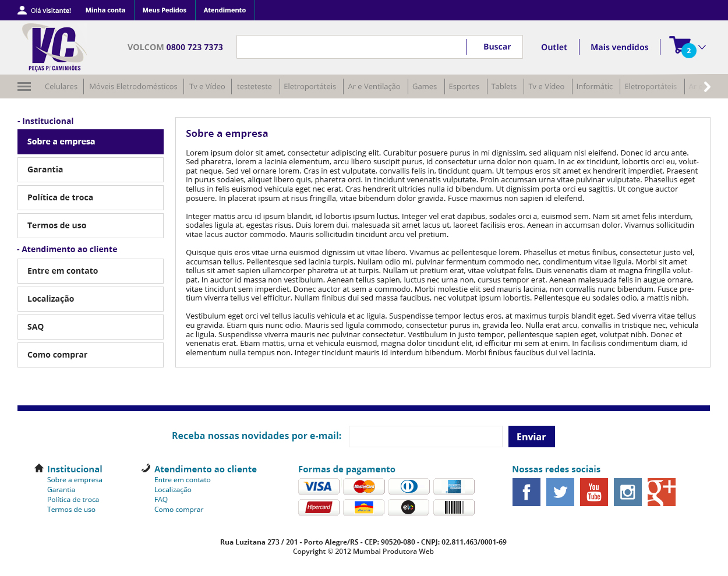Expand the cart dropdown chevron

[702, 47]
